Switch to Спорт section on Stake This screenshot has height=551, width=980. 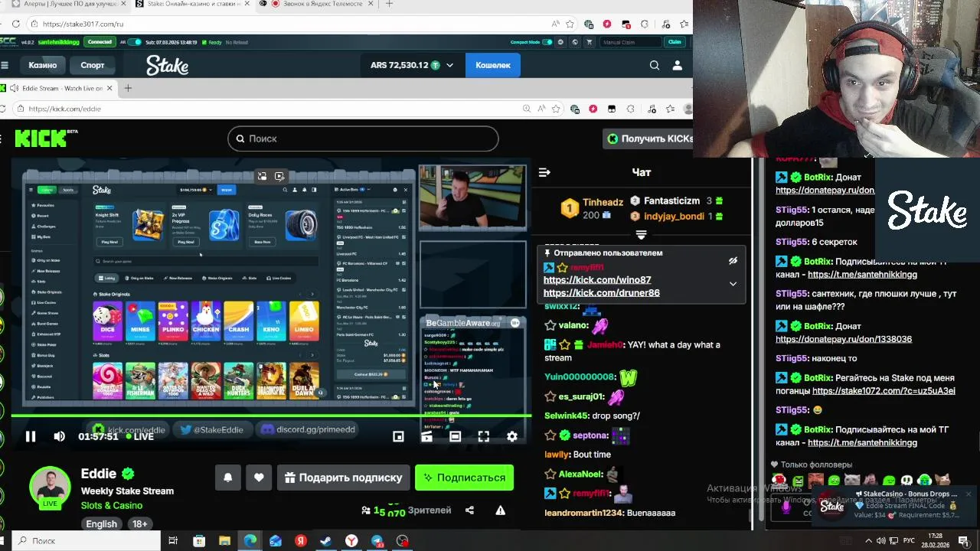(x=93, y=65)
